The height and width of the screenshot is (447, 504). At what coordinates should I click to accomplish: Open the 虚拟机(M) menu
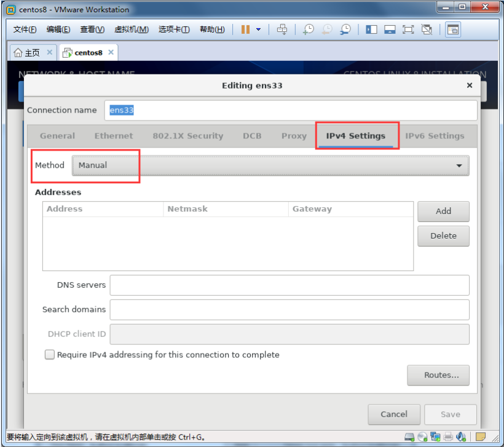tap(132, 30)
